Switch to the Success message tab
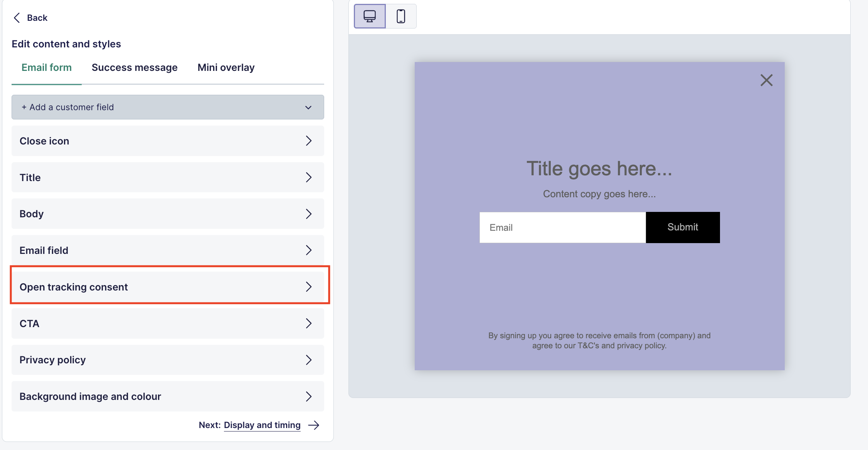The image size is (868, 450). click(135, 67)
